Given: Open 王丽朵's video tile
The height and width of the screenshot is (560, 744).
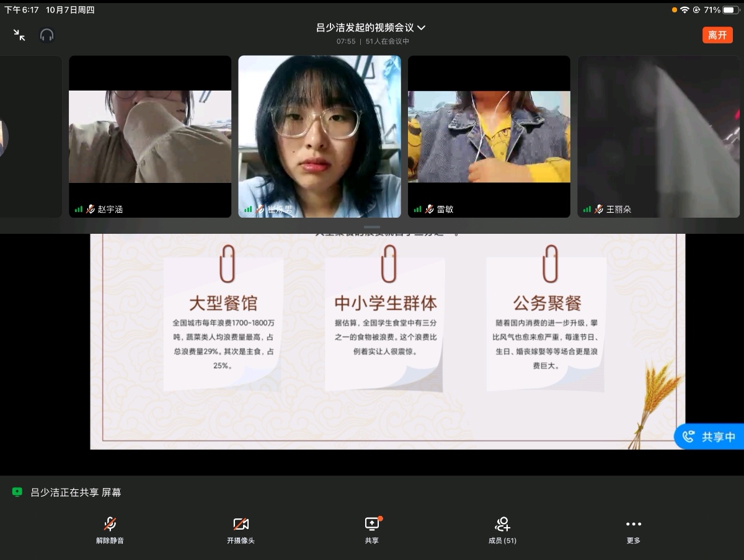Looking at the screenshot, I should 658,136.
